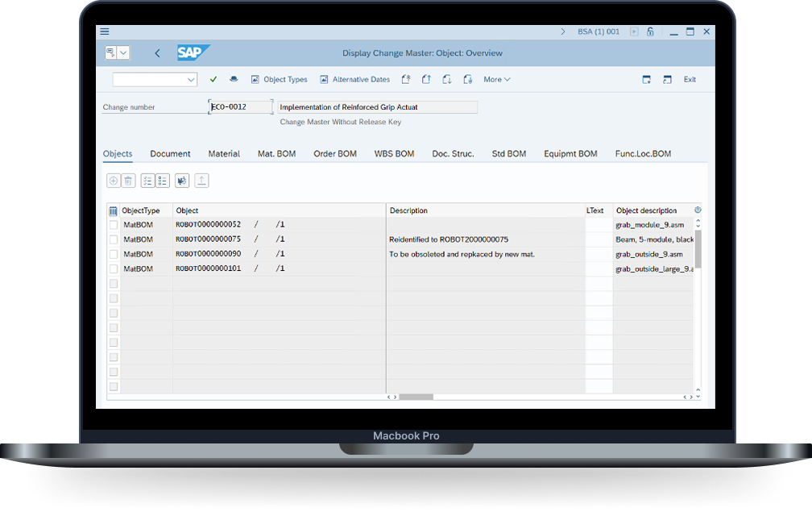
Task: Click the lock icon in title bar
Action: (x=650, y=31)
